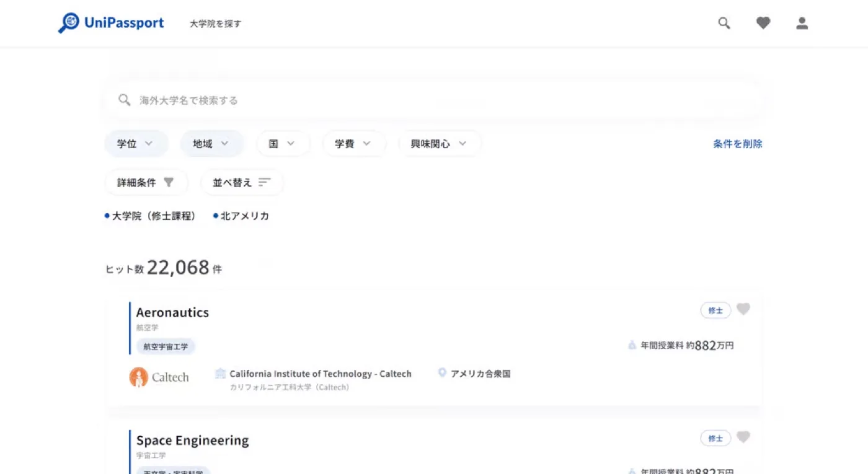This screenshot has width=868, height=474.
Task: Open the Aeronautics program title
Action: [x=172, y=312]
